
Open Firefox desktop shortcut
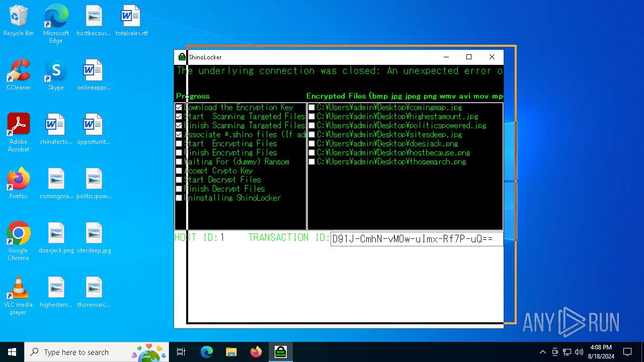coord(19,184)
